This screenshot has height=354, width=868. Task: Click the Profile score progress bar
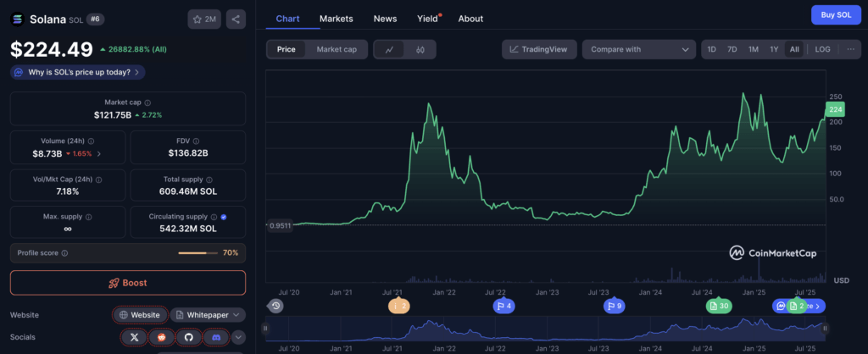tap(198, 252)
